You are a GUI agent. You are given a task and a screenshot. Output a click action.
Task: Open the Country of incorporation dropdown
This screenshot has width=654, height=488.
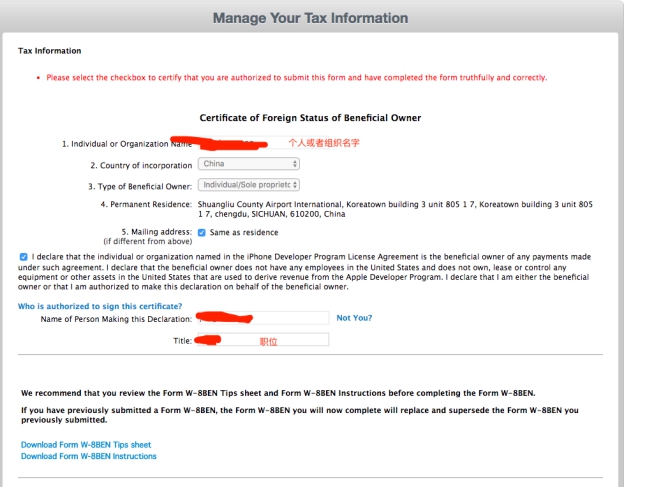point(249,164)
